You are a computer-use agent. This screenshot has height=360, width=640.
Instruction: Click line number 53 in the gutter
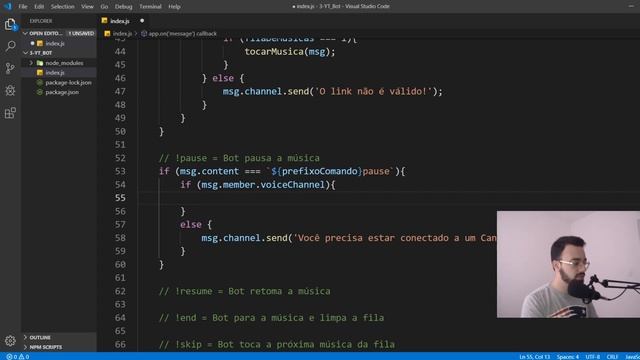pos(120,171)
